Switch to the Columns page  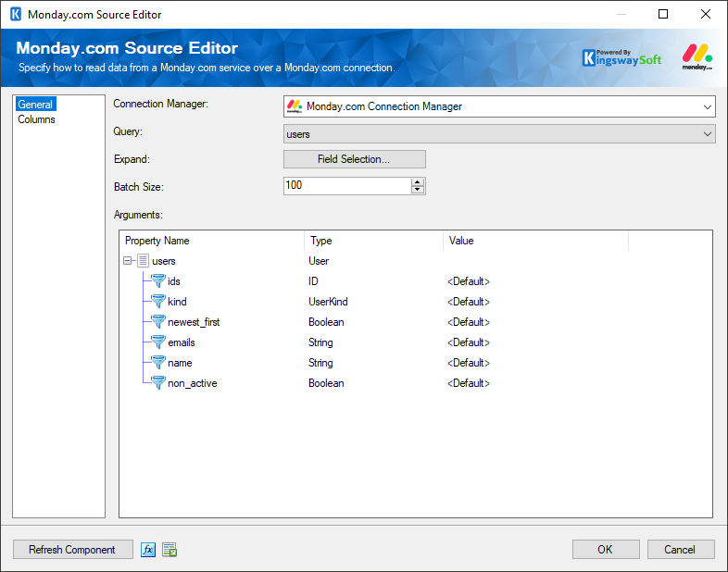(x=36, y=119)
